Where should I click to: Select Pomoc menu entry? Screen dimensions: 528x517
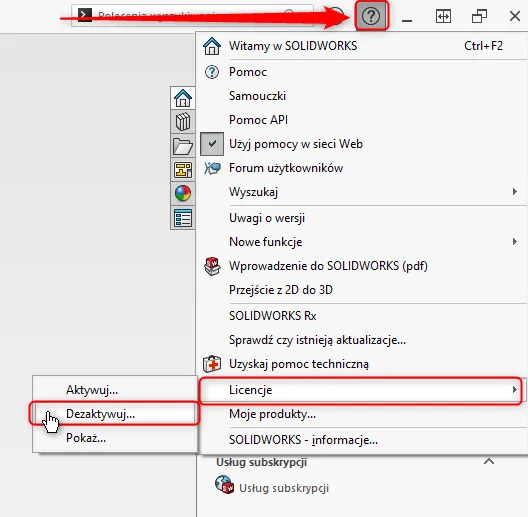[362, 72]
